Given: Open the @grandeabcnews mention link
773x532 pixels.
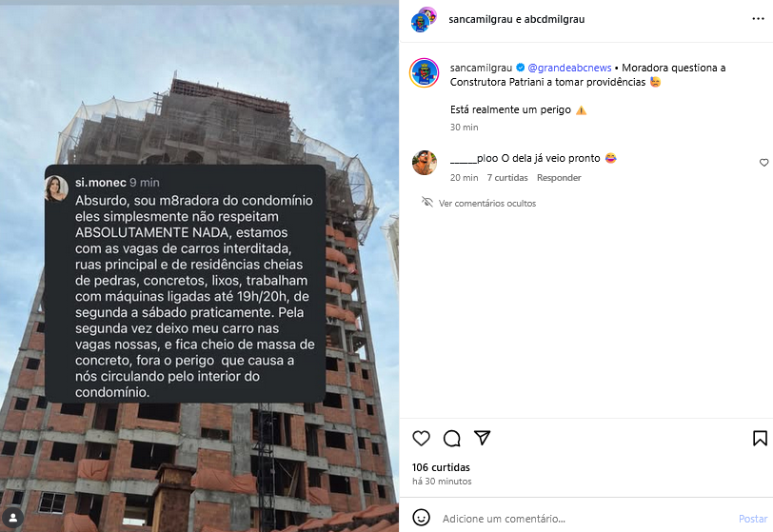Looking at the screenshot, I should coord(569,68).
